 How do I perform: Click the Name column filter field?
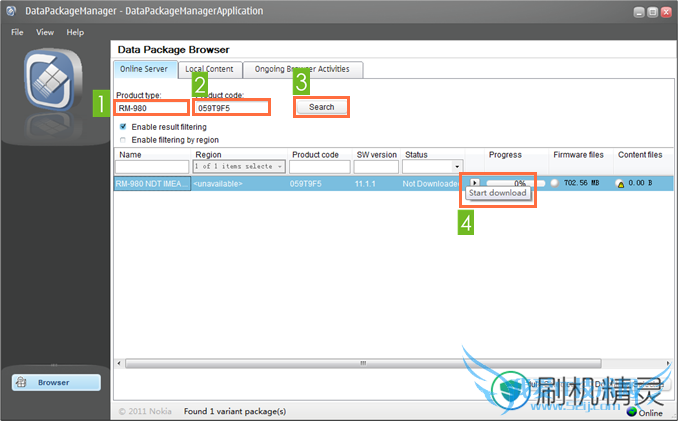pos(152,166)
